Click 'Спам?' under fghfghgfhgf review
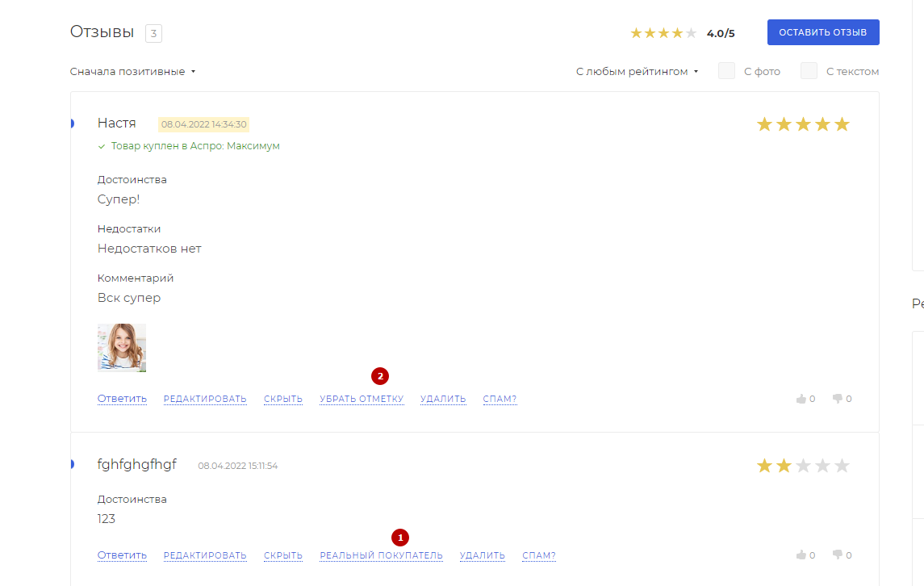Viewport: 924px width, 586px height. coord(539,555)
